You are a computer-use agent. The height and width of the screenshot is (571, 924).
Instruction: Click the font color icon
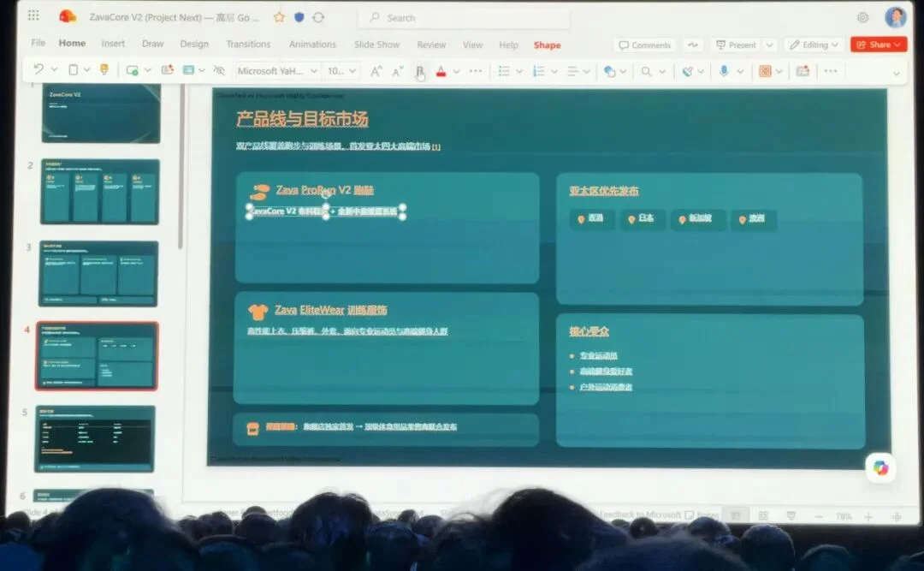(441, 72)
